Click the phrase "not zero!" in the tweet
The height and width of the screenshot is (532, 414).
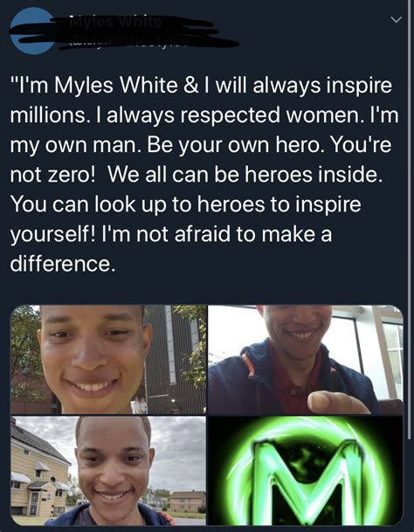tap(52, 175)
